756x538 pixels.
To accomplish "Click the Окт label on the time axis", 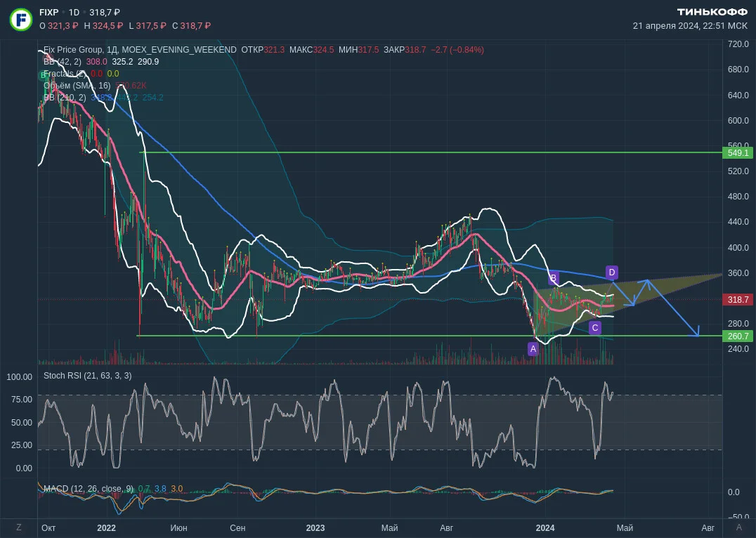I will (x=48, y=528).
